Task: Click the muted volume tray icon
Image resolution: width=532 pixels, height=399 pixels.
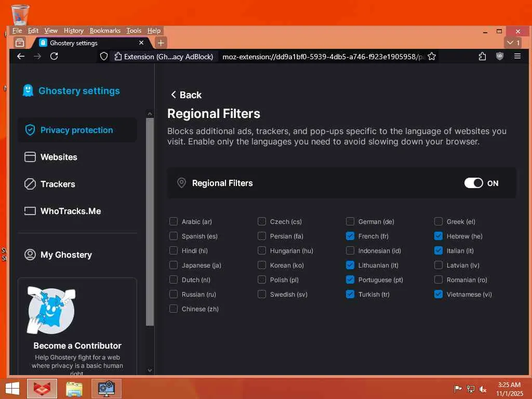Action: point(483,389)
